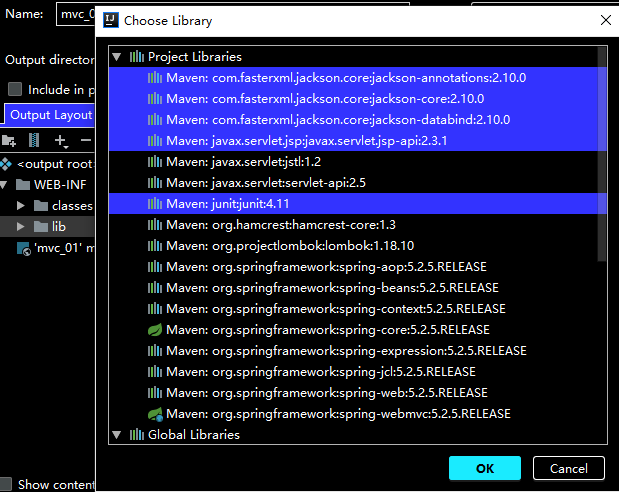
Task: Select Maven: javax.servlet:servlet-api:2.5 row text
Action: coord(266,183)
